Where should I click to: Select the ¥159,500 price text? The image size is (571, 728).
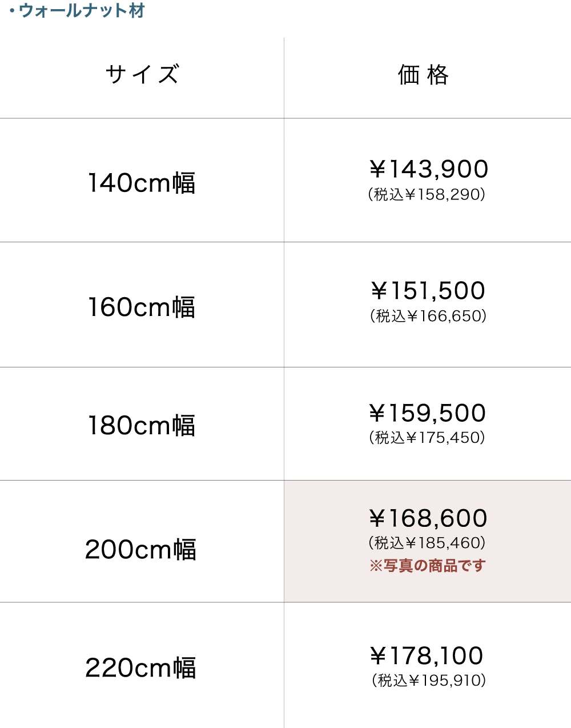428,413
